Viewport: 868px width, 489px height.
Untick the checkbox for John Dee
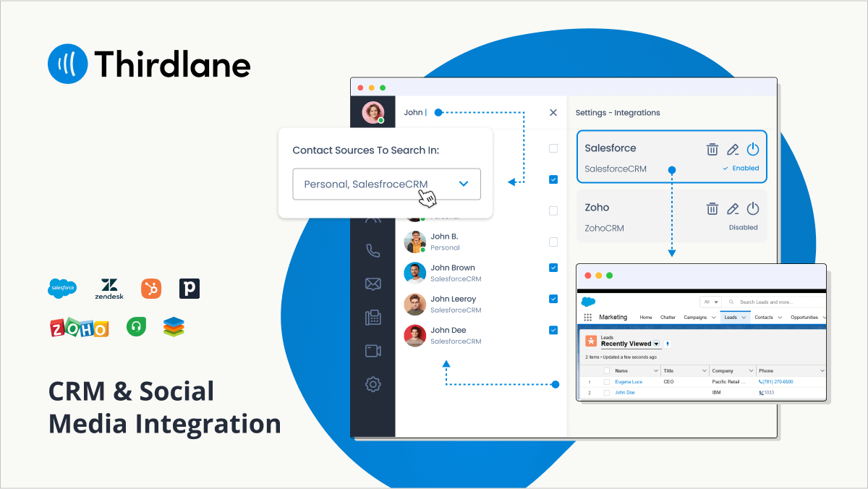(553, 330)
